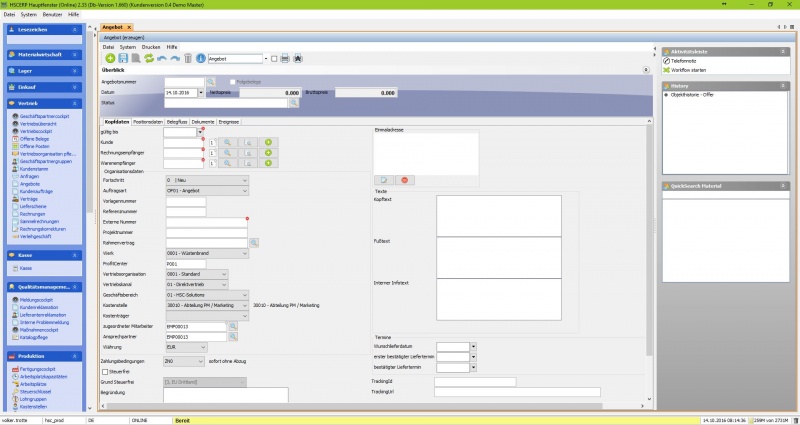The image size is (800, 425).
Task: Enable the Steuerfrei checkbox
Action: pos(105,371)
